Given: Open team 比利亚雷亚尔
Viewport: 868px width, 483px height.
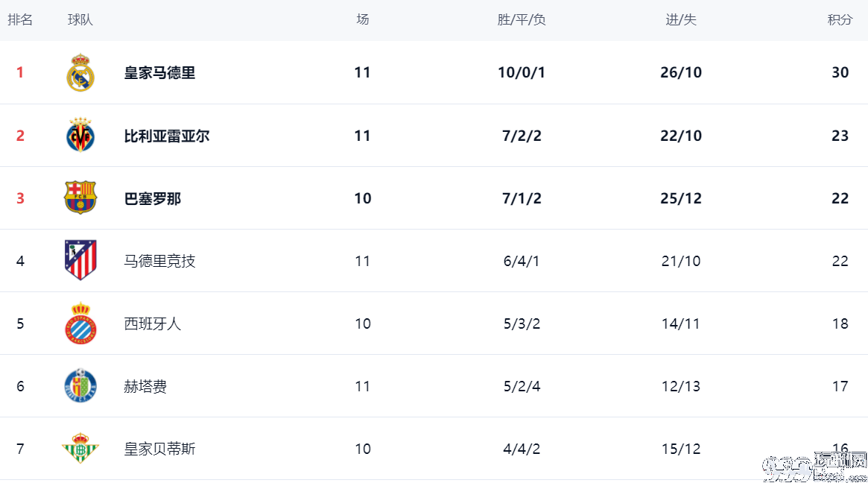Looking at the screenshot, I should click(x=167, y=136).
